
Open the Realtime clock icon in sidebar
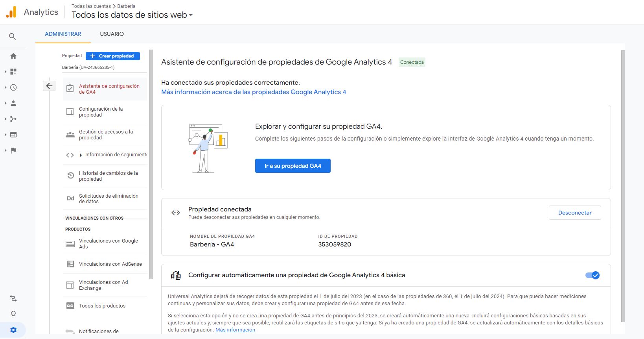tap(13, 87)
